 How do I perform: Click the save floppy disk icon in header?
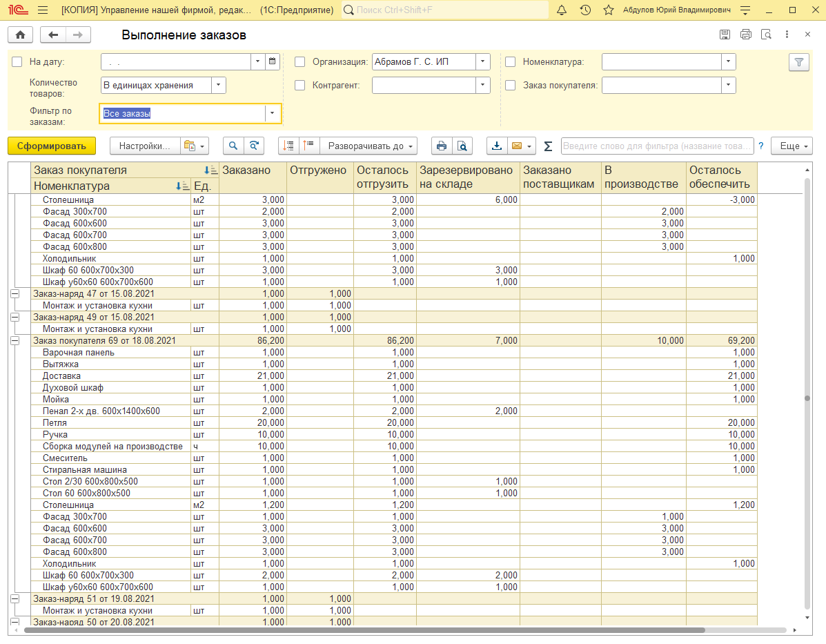725,35
